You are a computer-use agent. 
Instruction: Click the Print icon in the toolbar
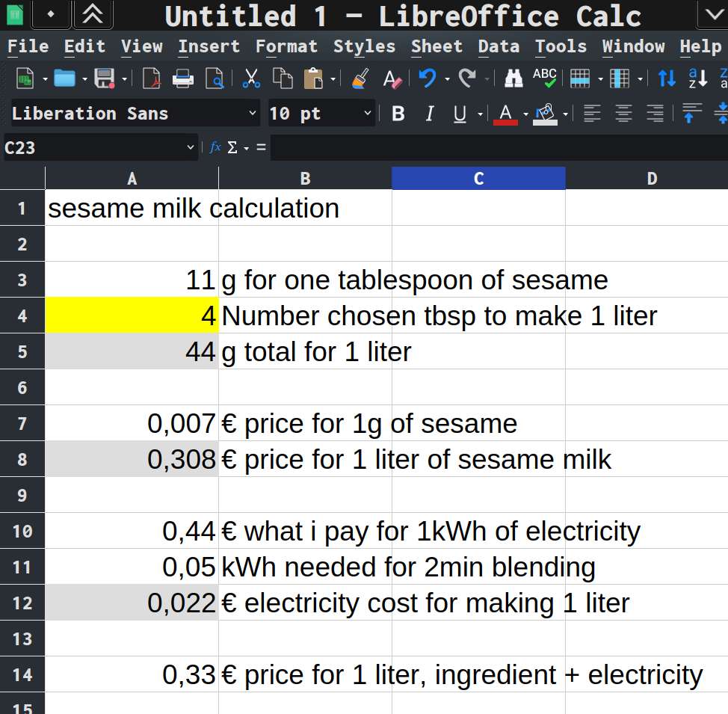[x=183, y=79]
